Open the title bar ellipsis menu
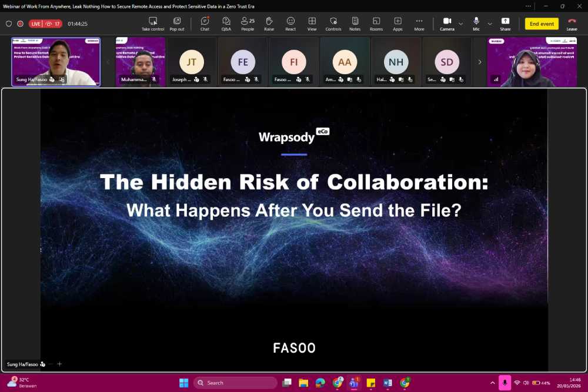The image size is (588, 392). tap(528, 6)
